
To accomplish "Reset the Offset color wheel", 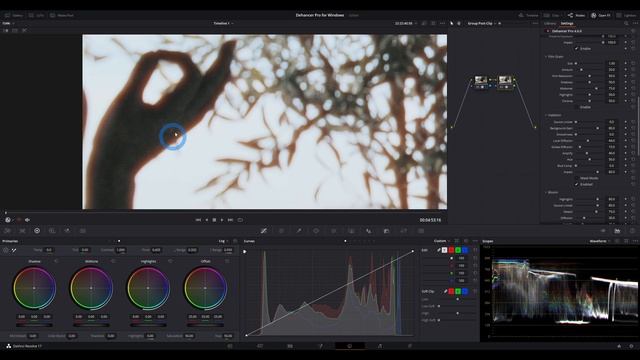I will (227, 261).
